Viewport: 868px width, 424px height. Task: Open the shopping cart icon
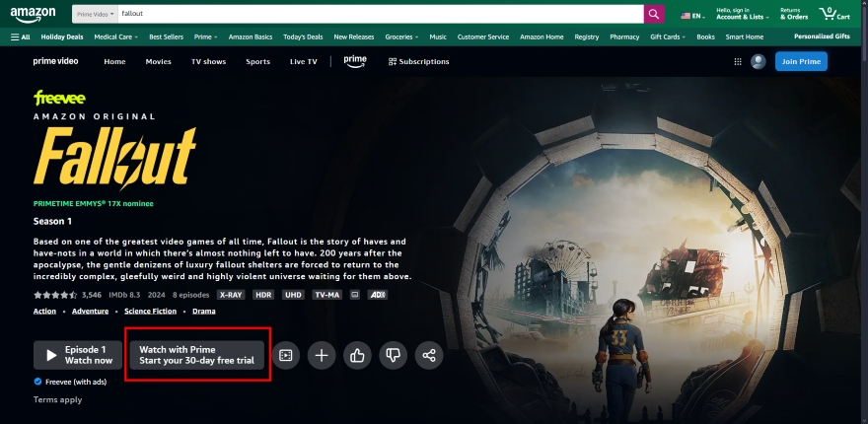tap(834, 14)
